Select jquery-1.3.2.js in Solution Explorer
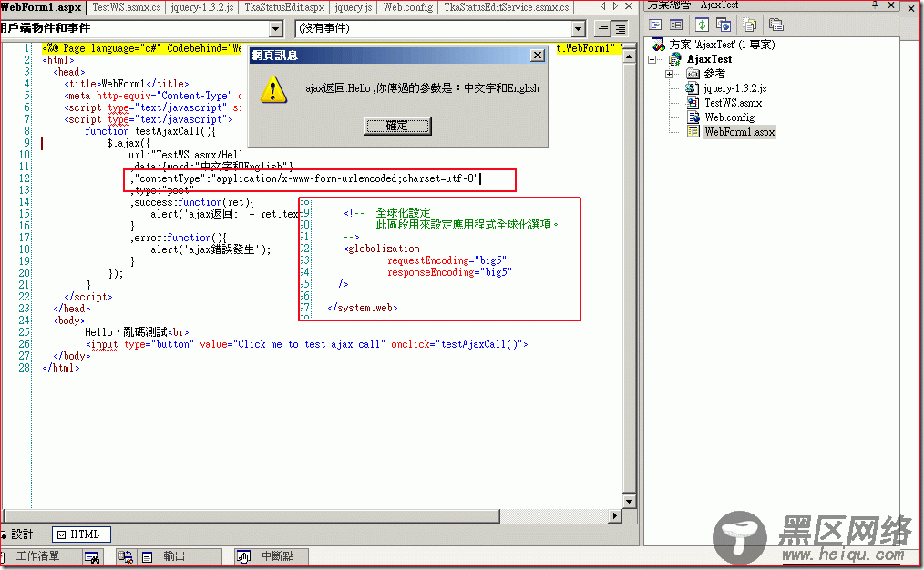This screenshot has width=924, height=570. tap(735, 88)
